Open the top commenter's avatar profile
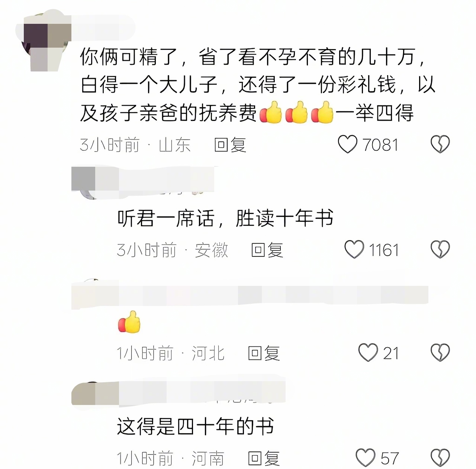Screen dimensions: 476x469 coord(44,41)
